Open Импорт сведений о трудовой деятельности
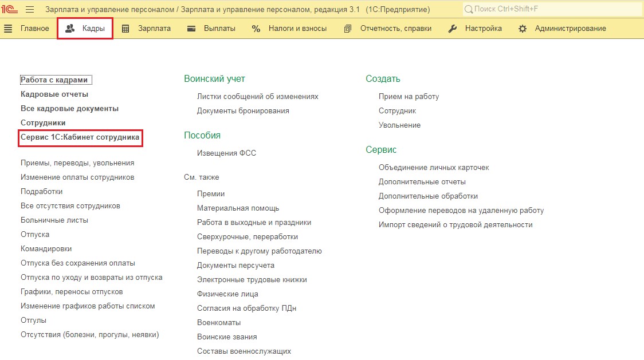Image resolution: width=644 pixels, height=360 pixels. click(x=455, y=225)
